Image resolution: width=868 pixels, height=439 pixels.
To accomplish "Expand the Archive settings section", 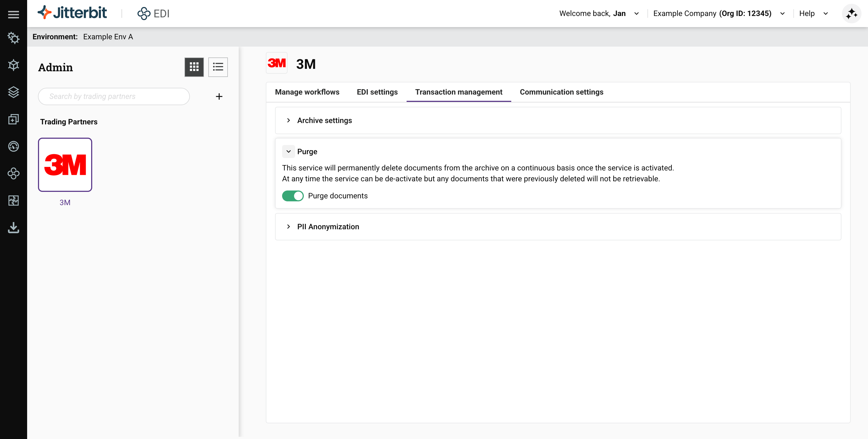I will click(288, 121).
